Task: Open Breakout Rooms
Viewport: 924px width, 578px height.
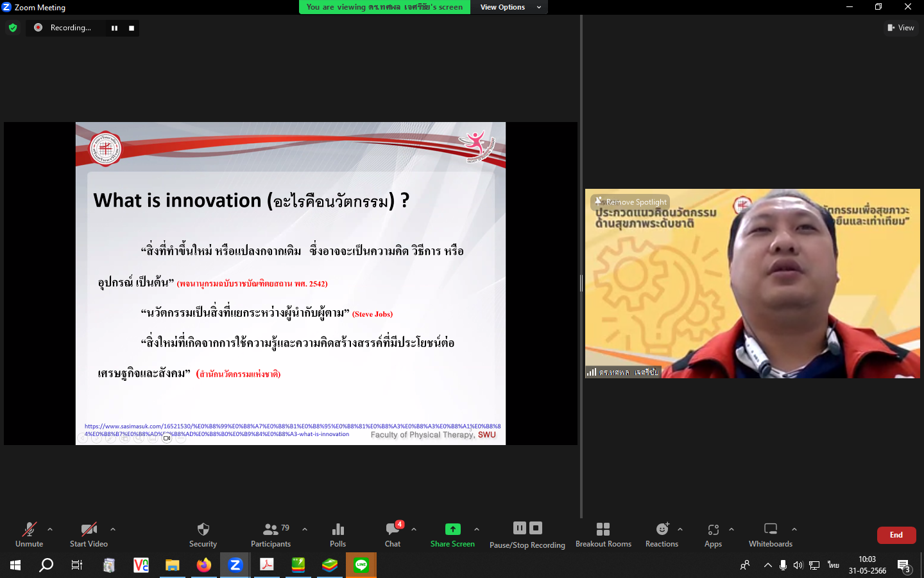Action: coord(603,534)
